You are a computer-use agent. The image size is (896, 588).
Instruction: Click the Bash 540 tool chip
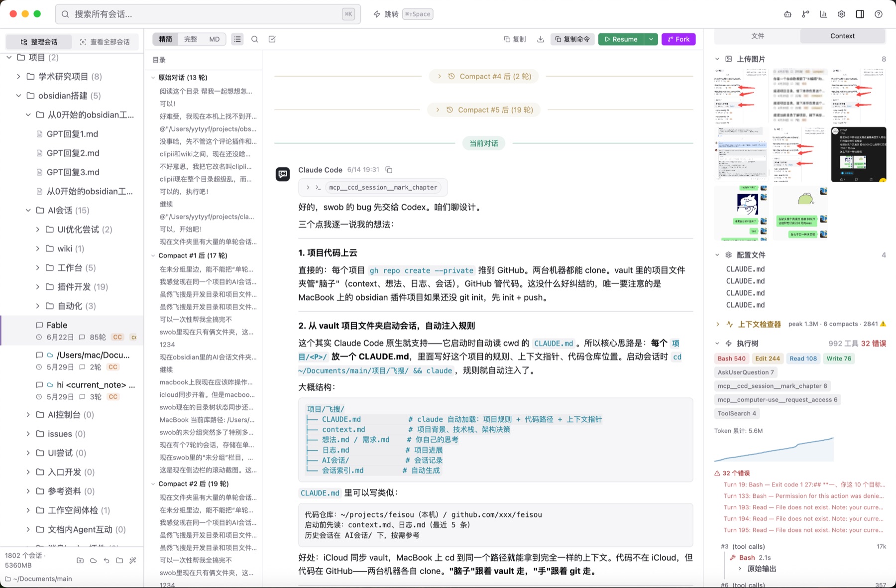pyautogui.click(x=731, y=358)
